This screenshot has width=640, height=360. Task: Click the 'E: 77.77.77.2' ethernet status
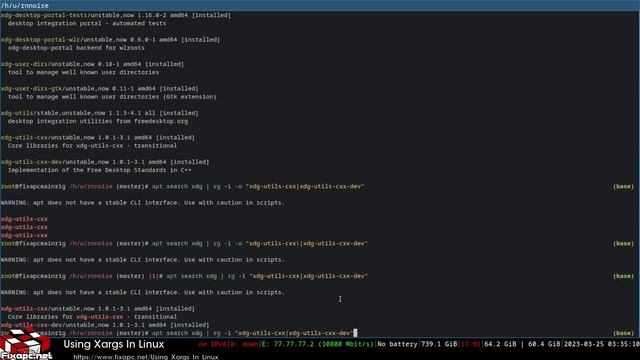coord(317,344)
